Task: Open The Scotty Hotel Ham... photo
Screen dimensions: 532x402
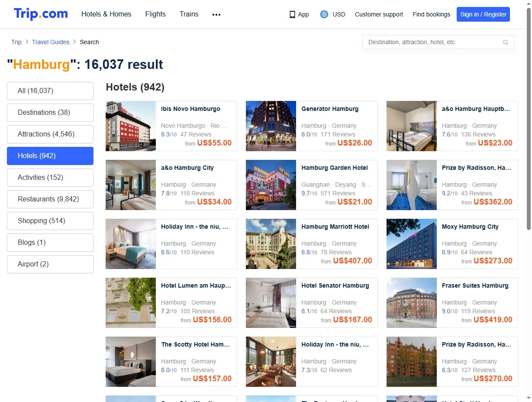Action: (x=131, y=362)
